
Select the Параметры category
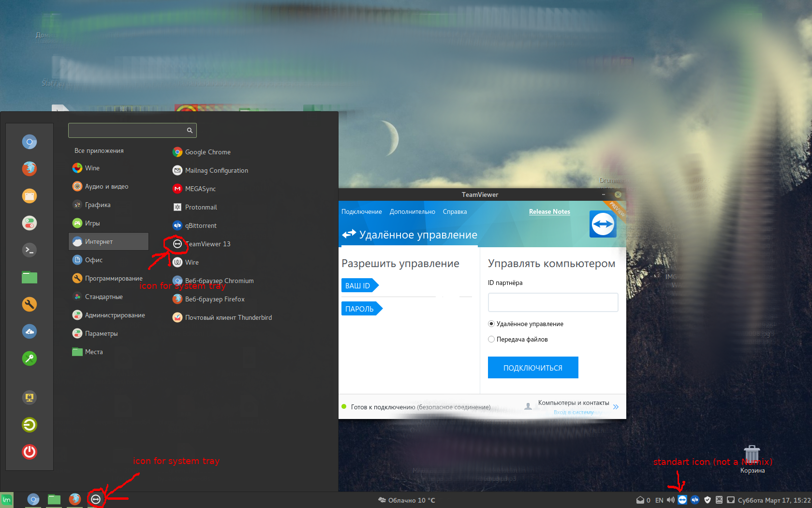pos(108,333)
